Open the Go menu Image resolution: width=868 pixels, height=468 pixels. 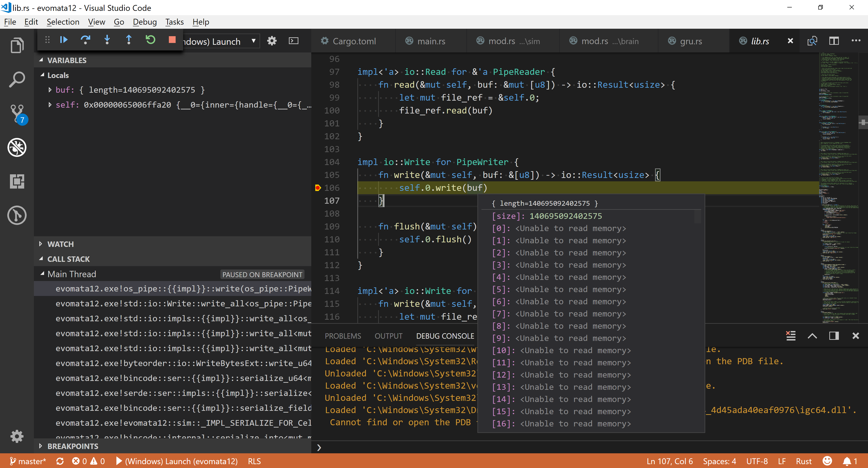pos(119,22)
